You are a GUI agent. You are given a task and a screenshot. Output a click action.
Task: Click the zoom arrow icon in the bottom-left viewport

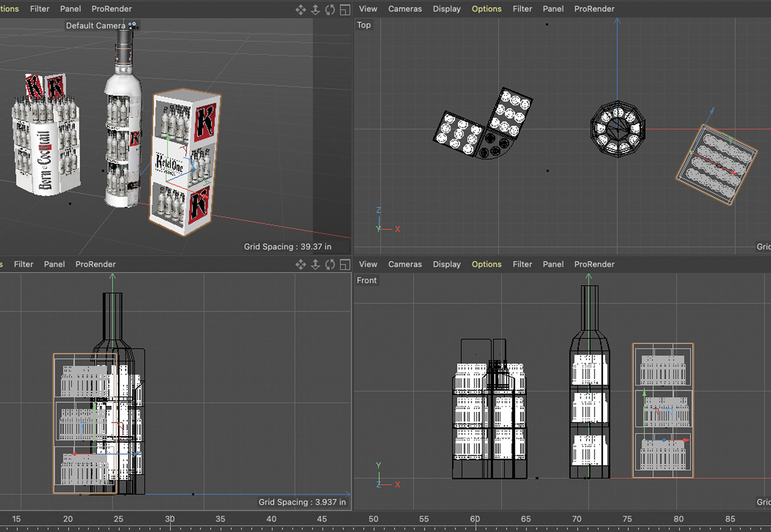[x=316, y=264]
